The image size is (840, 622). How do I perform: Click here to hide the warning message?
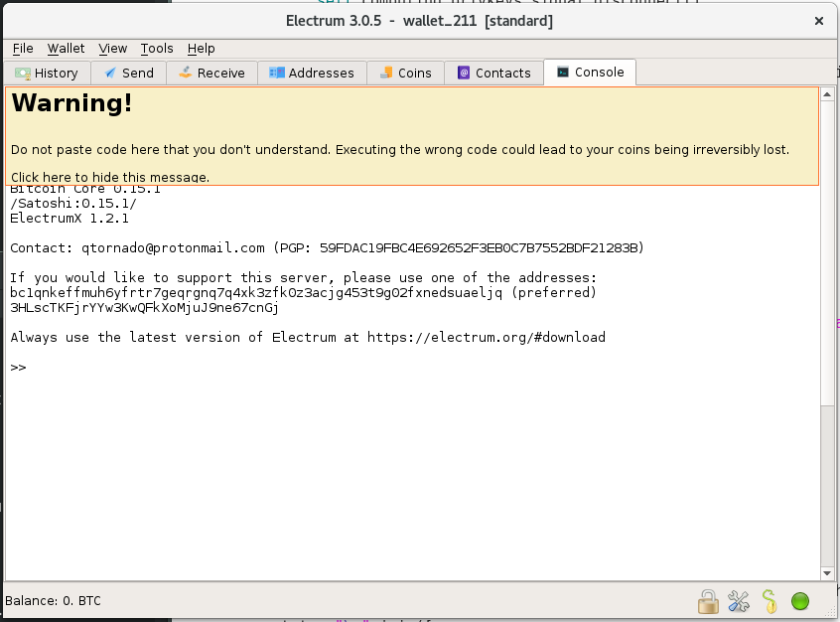[x=110, y=177]
